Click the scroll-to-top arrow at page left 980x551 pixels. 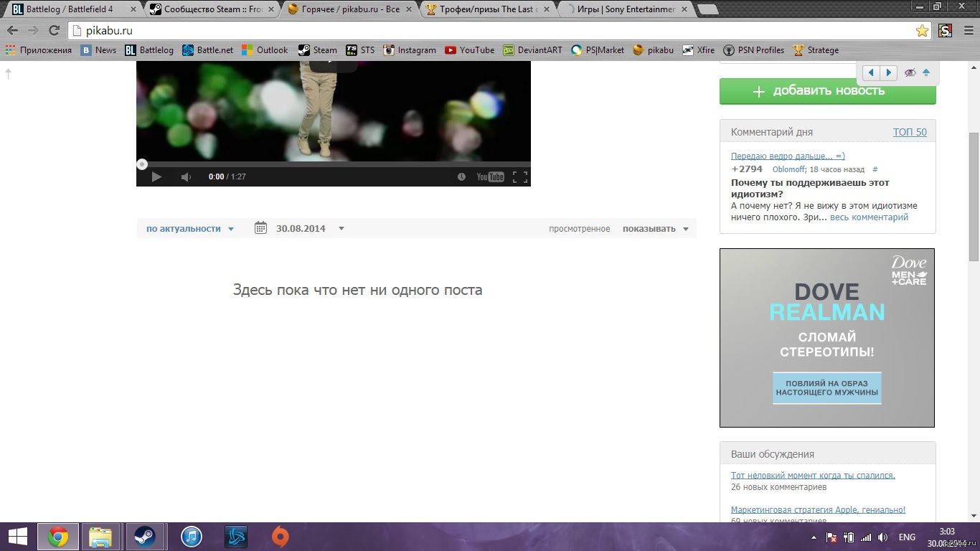point(9,73)
